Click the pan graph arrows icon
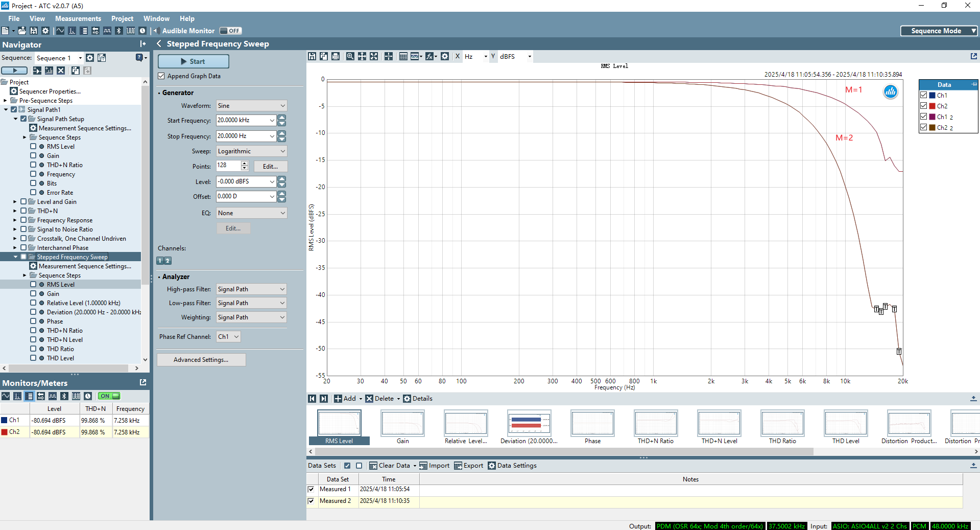 (362, 56)
